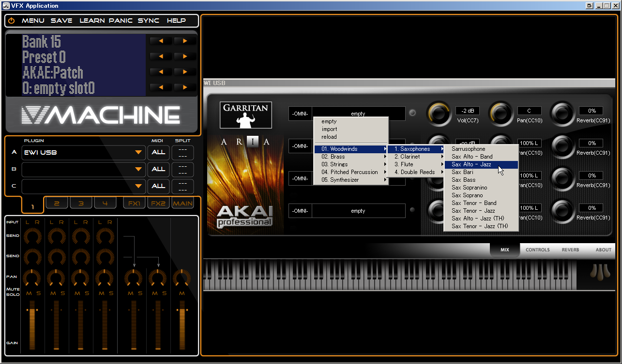The width and height of the screenshot is (622, 364).
Task: Click the PAN knob of the MAIN strip
Action: [x=182, y=277]
